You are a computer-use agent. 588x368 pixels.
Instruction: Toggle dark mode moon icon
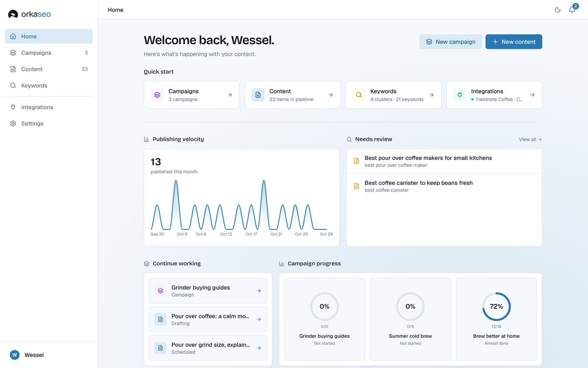(557, 10)
